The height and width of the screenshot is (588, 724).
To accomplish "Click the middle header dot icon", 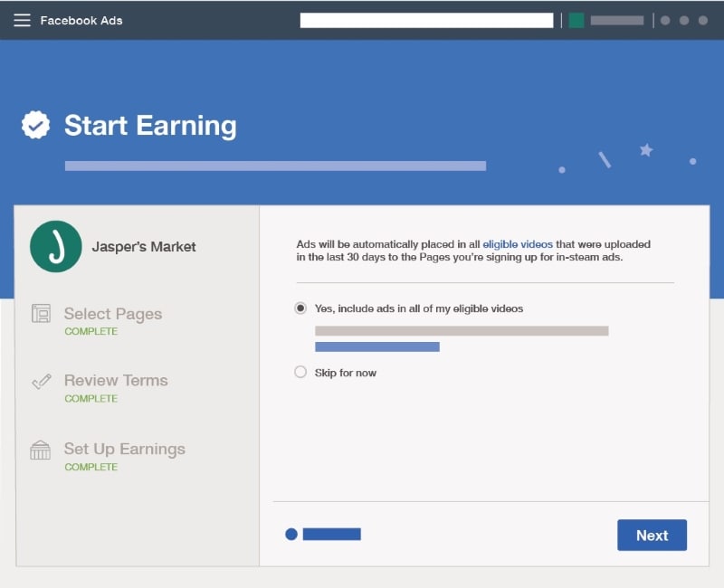I will pos(684,20).
